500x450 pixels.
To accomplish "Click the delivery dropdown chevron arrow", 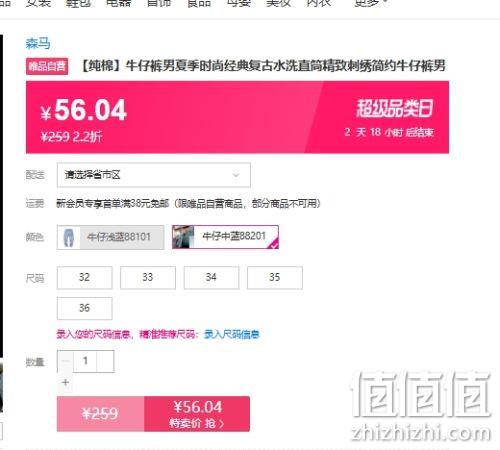I will [x=236, y=175].
